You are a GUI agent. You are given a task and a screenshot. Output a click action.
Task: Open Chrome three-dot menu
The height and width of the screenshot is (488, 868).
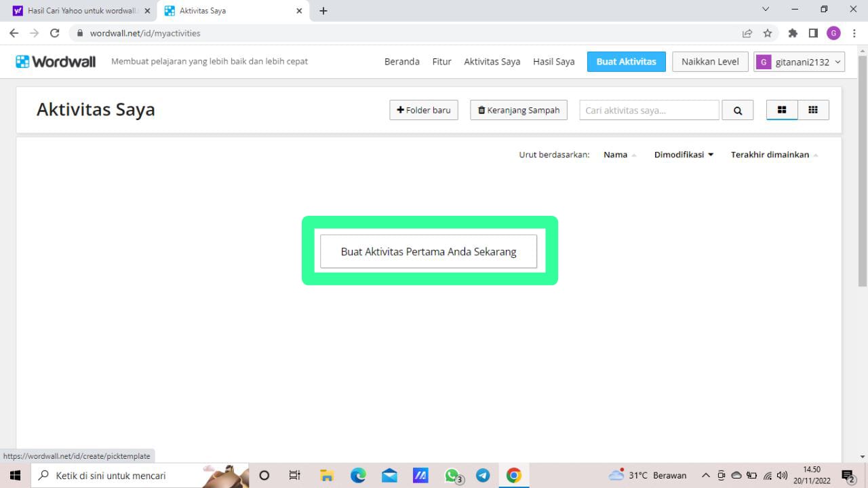pos(854,33)
